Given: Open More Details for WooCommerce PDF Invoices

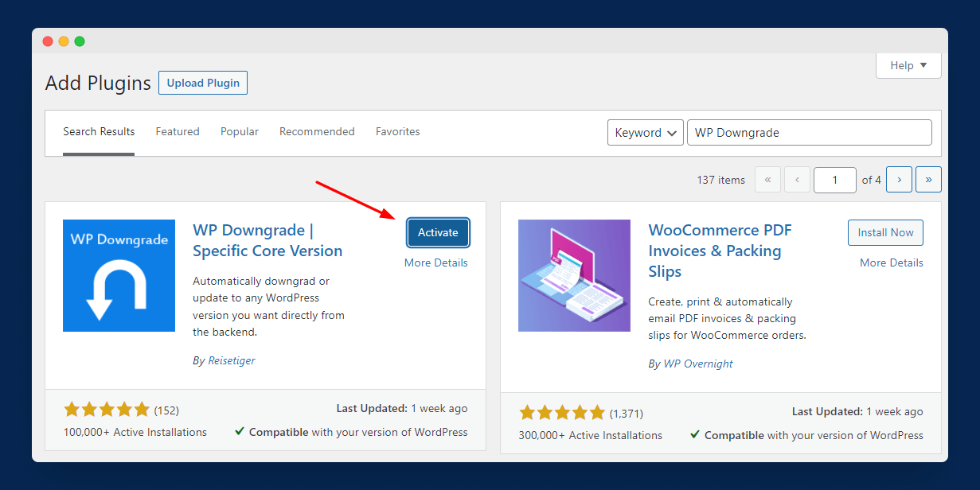Looking at the screenshot, I should (892, 262).
